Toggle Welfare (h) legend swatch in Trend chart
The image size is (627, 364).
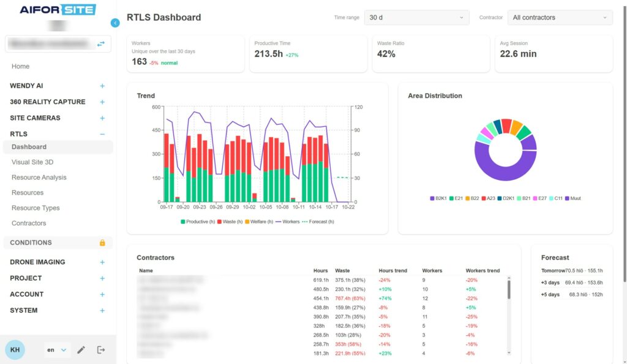247,221
